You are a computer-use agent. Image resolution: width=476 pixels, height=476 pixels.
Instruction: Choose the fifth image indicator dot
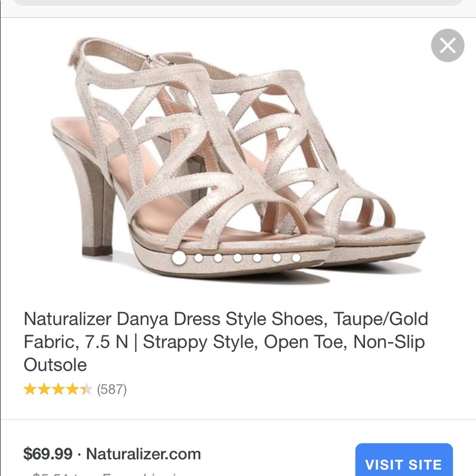pos(256,258)
